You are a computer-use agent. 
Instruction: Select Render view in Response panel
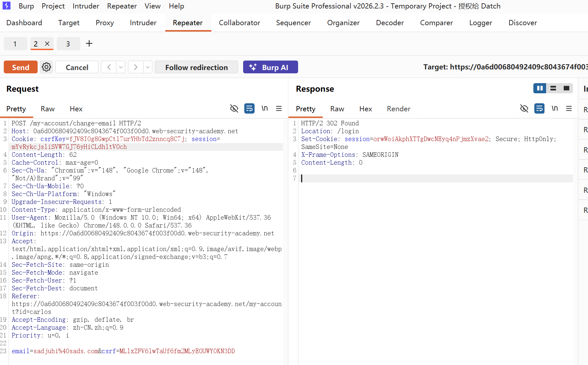[399, 109]
